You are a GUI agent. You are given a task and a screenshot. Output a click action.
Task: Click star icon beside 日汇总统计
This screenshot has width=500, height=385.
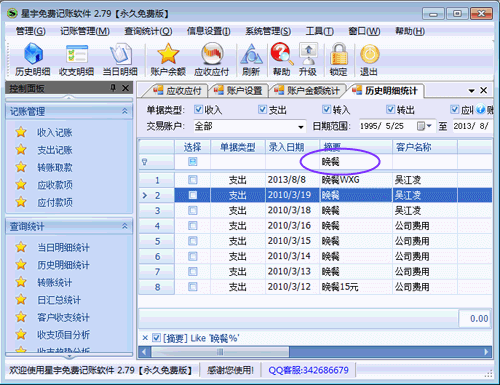point(21,299)
